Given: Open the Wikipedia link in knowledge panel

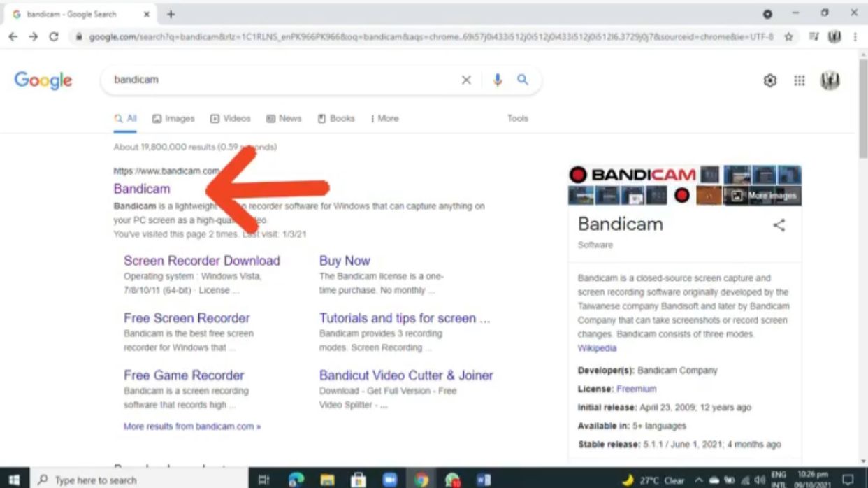Looking at the screenshot, I should click(x=597, y=348).
